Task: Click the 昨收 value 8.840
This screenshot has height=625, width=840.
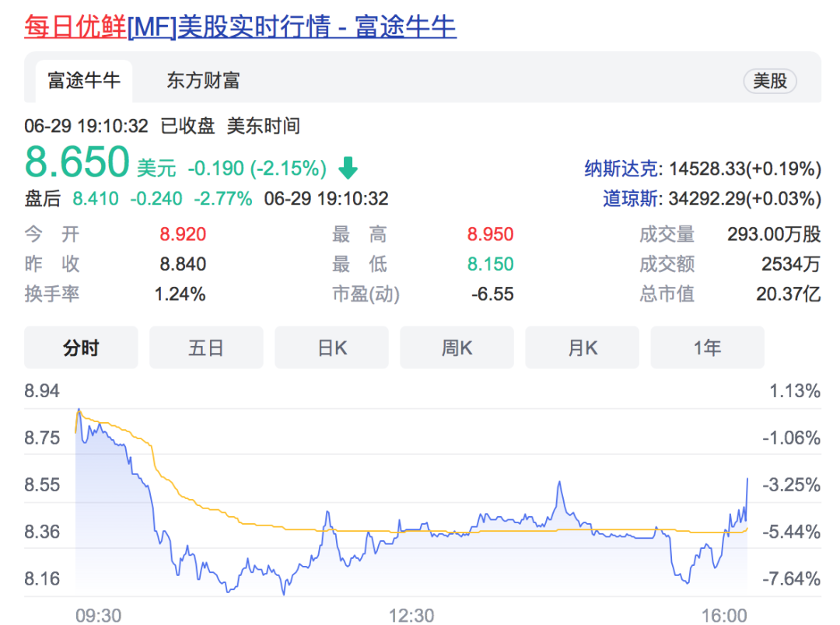Action: tap(183, 264)
